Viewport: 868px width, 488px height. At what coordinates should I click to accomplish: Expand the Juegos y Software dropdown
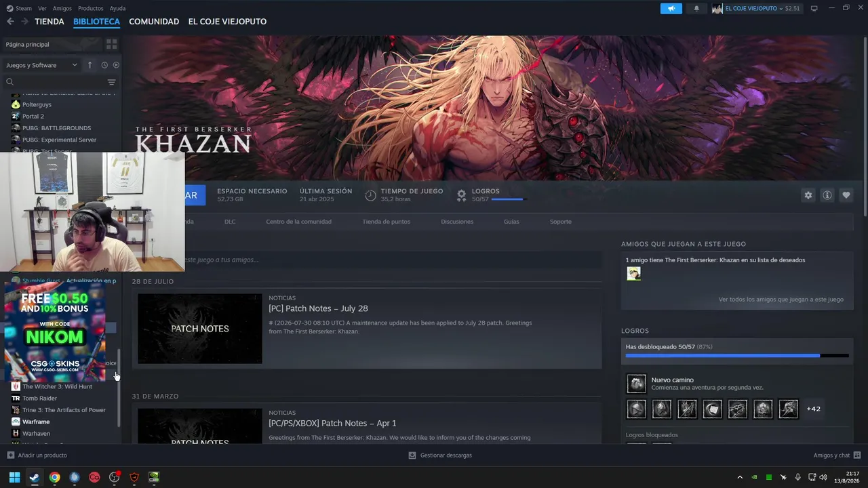click(x=42, y=65)
